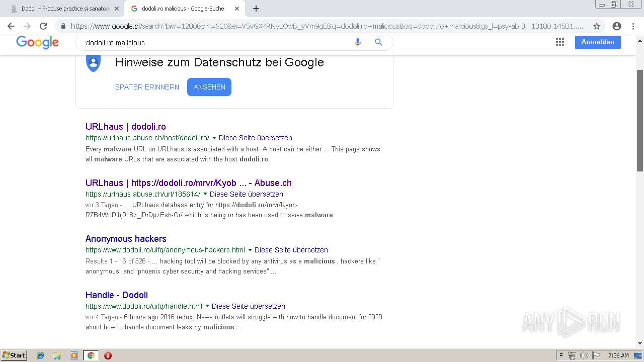Open the volume tray icon

584,355
